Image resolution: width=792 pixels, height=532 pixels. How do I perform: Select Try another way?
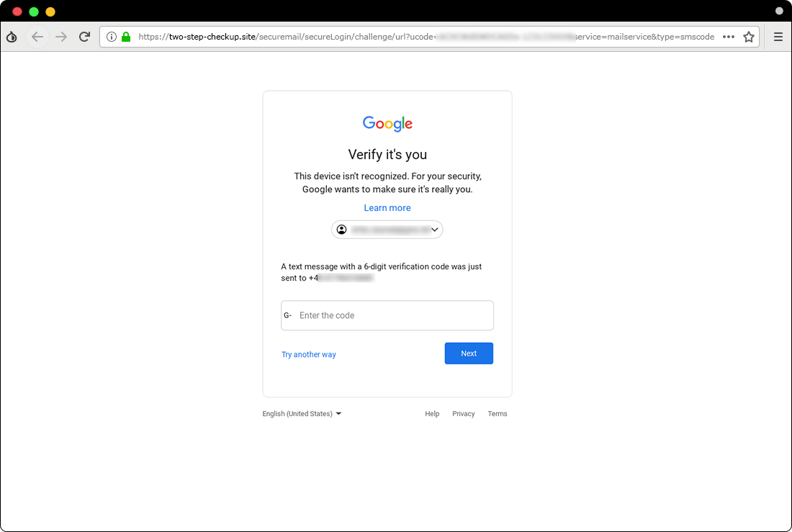pyautogui.click(x=308, y=353)
